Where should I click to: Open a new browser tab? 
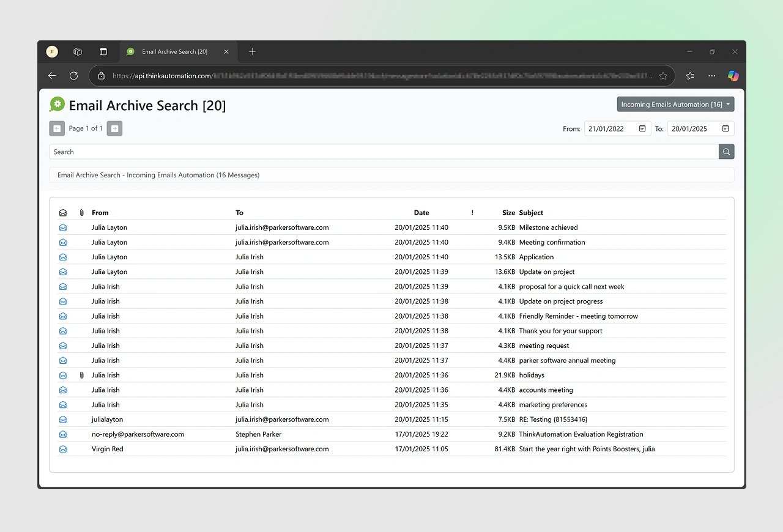[x=252, y=52]
